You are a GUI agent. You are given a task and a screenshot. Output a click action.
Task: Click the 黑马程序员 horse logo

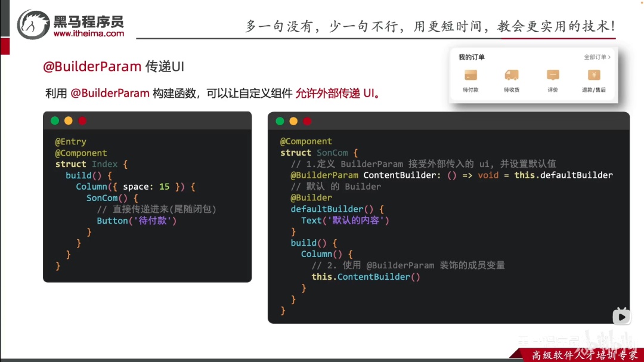pos(33,25)
